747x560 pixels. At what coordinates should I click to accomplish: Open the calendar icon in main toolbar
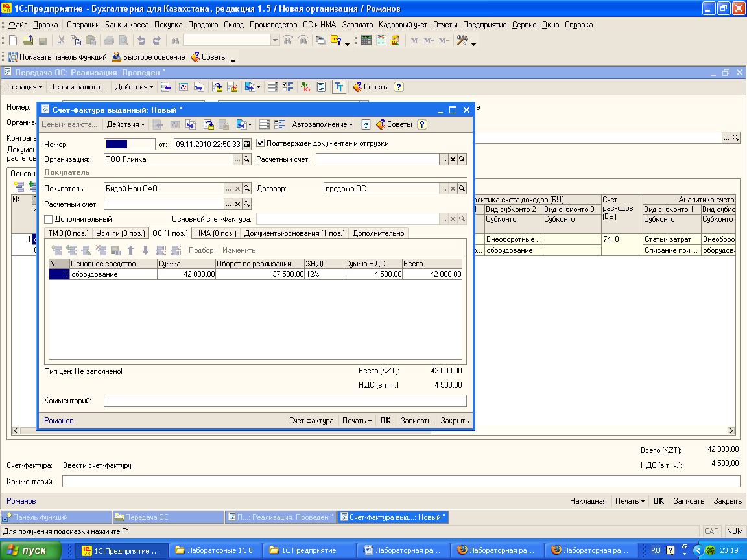[x=381, y=40]
